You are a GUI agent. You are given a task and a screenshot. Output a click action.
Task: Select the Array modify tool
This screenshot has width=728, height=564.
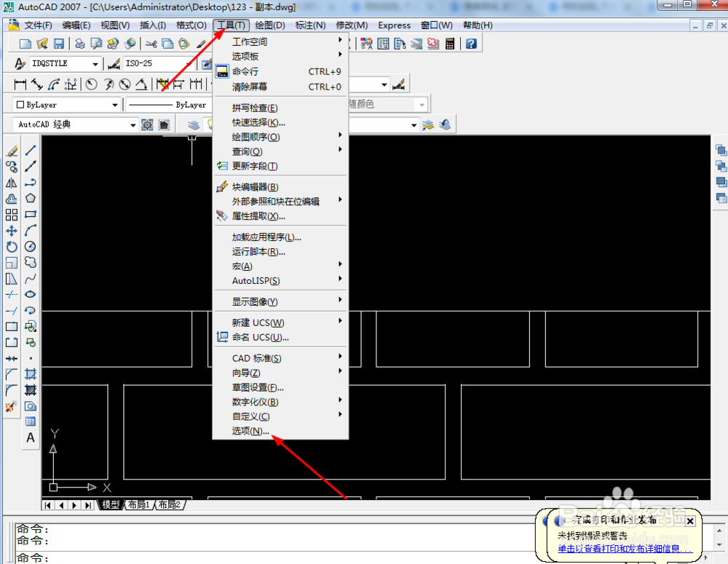coord(12,215)
